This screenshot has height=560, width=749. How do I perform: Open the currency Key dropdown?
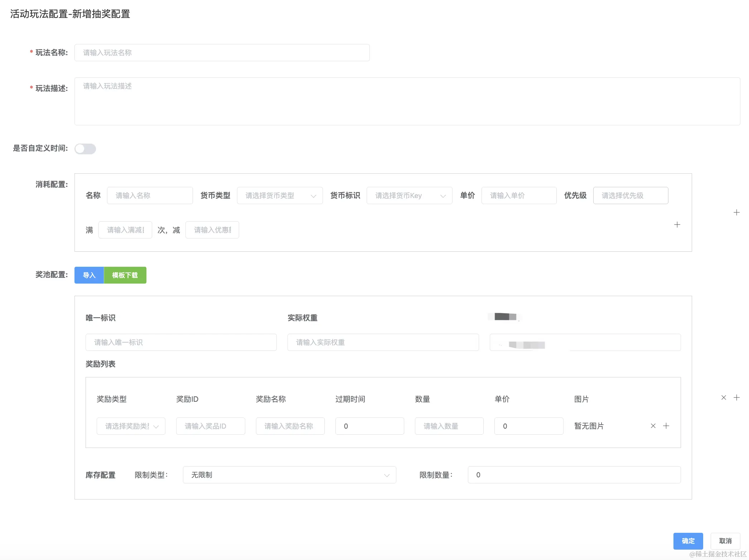point(409,195)
